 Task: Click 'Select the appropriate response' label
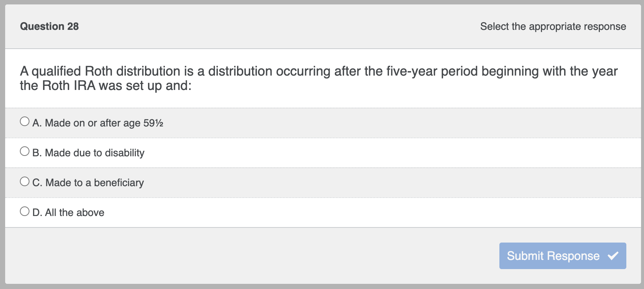[553, 26]
